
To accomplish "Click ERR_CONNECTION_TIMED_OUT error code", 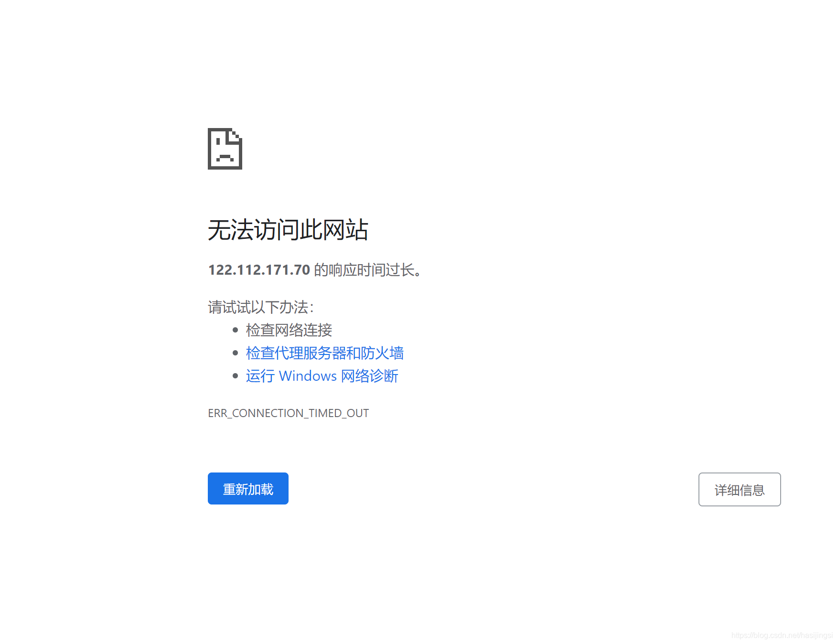I will pos(289,413).
